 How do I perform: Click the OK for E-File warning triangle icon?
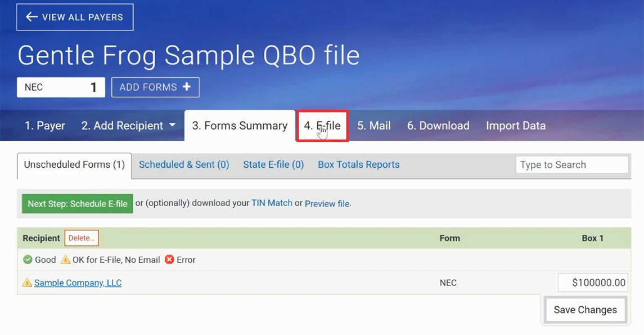pos(65,260)
